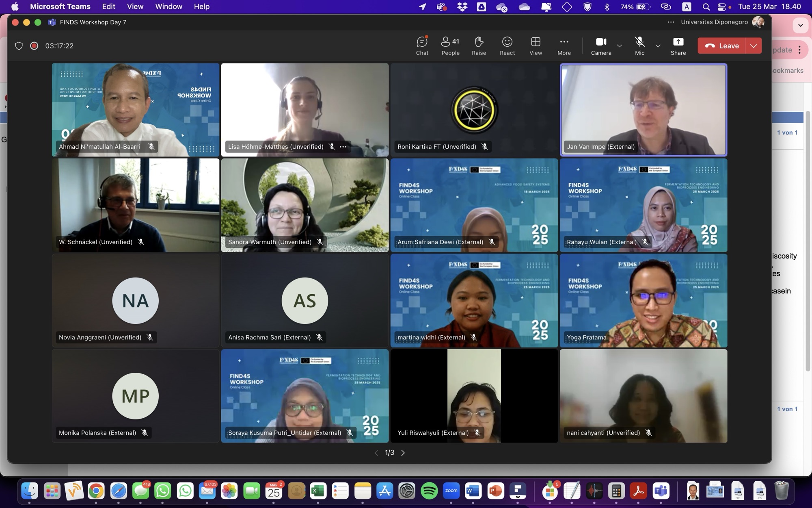This screenshot has height=508, width=812.
Task: Click the recording indicator
Action: click(34, 46)
